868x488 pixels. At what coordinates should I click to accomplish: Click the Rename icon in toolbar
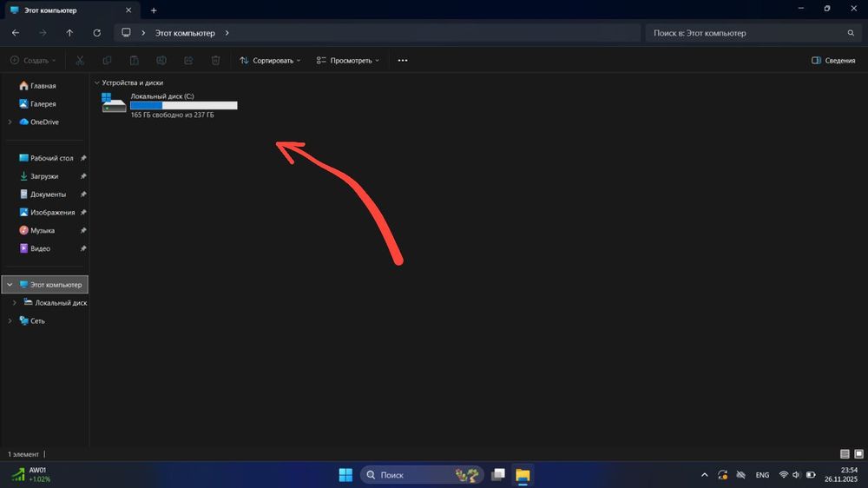coord(161,61)
